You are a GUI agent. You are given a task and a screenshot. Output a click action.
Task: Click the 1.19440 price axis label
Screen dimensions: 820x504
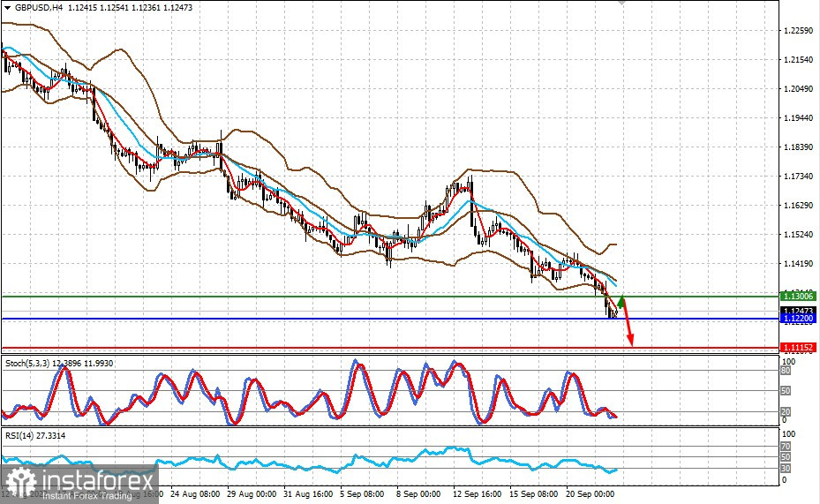point(799,118)
